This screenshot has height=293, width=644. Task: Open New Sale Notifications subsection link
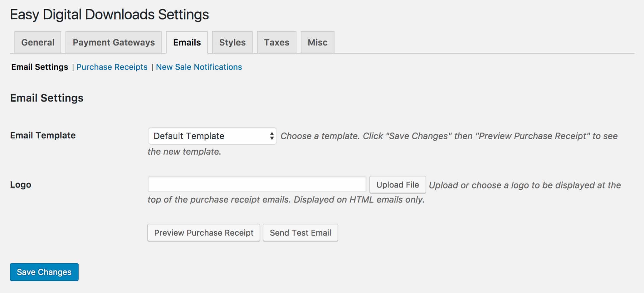(x=199, y=67)
